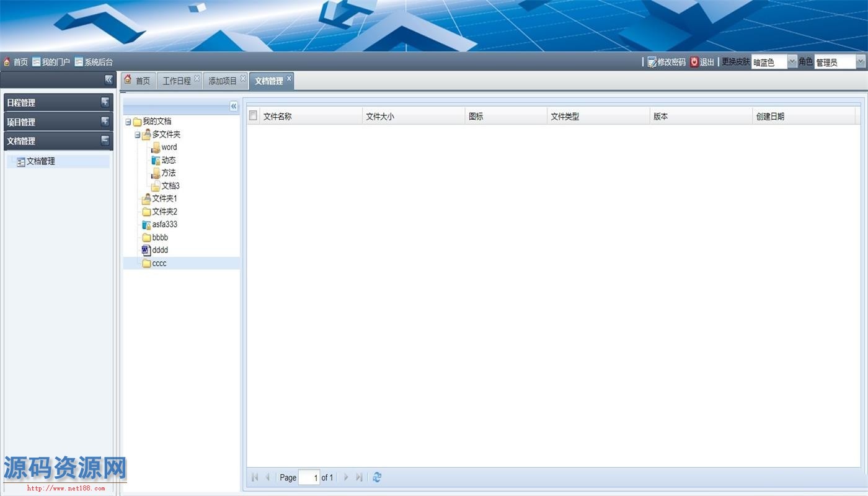The width and height of the screenshot is (868, 496).
Task: Click the 文档管理 tree node in the sidebar
Action: coord(40,161)
